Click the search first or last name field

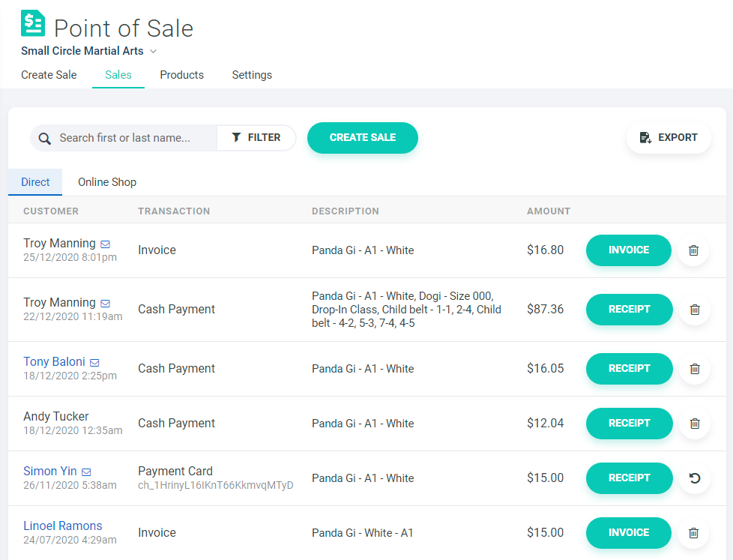tap(135, 138)
